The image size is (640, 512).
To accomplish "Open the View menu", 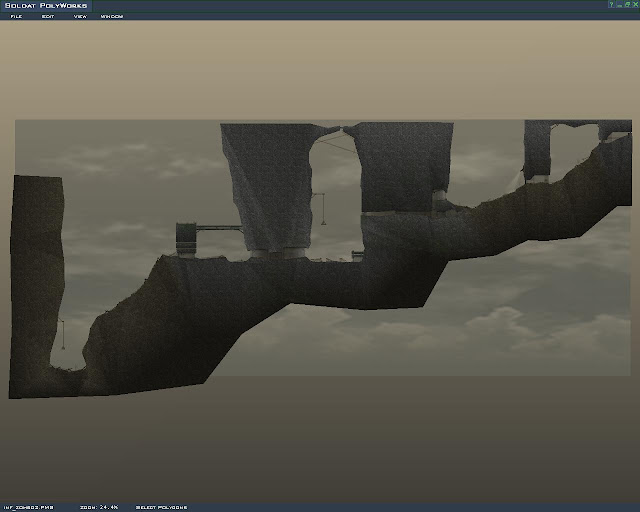I will click(80, 16).
